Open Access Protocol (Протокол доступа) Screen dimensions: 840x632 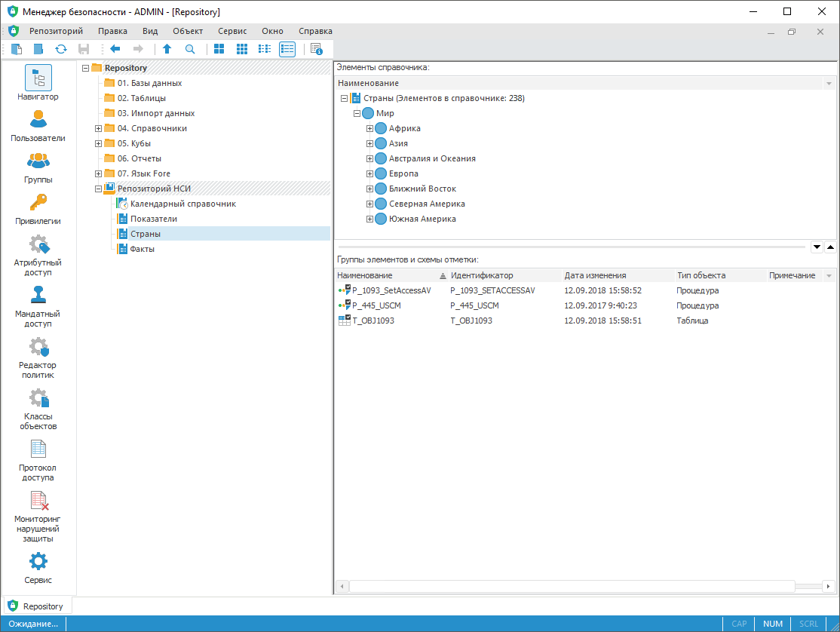38,460
